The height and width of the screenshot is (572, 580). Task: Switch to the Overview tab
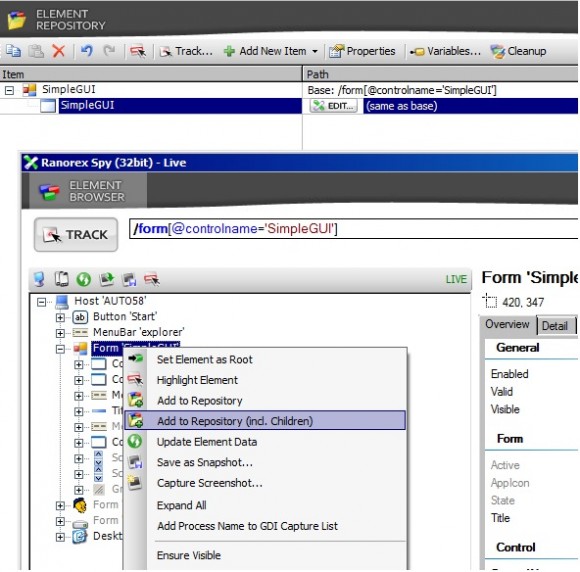507,324
